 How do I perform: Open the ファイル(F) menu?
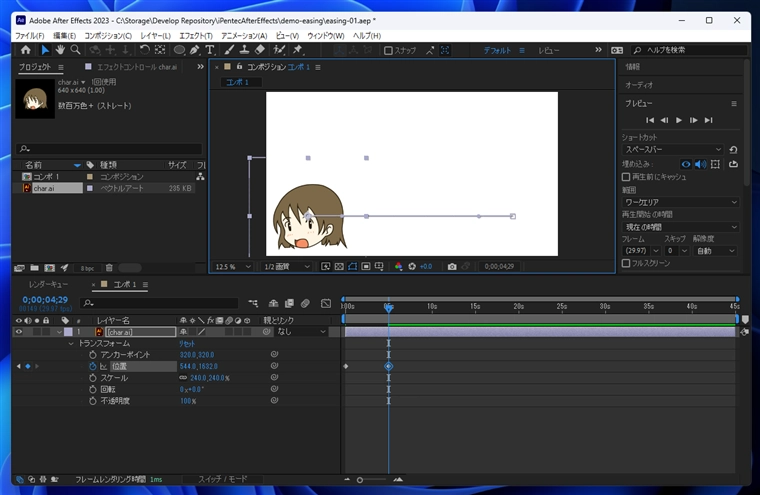[30, 36]
